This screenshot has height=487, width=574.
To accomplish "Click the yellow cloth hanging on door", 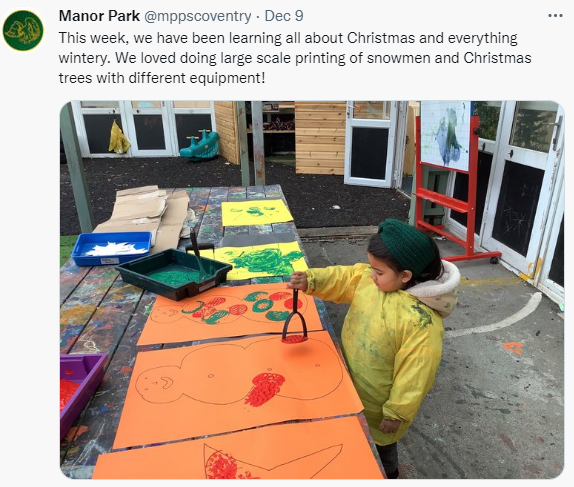I will coord(119,137).
